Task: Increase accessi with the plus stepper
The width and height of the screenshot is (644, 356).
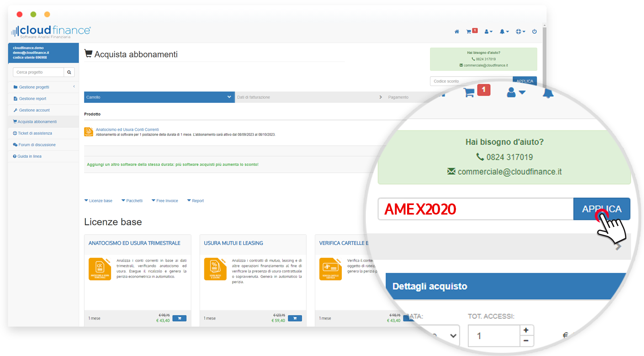Action: pyautogui.click(x=526, y=330)
